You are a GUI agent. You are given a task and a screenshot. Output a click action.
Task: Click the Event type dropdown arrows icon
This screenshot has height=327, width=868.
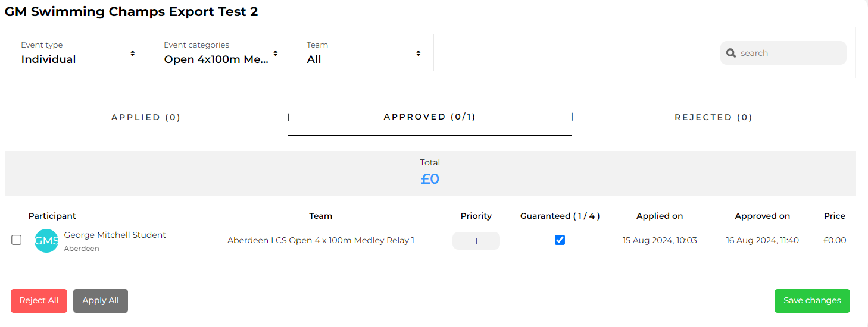tap(133, 53)
